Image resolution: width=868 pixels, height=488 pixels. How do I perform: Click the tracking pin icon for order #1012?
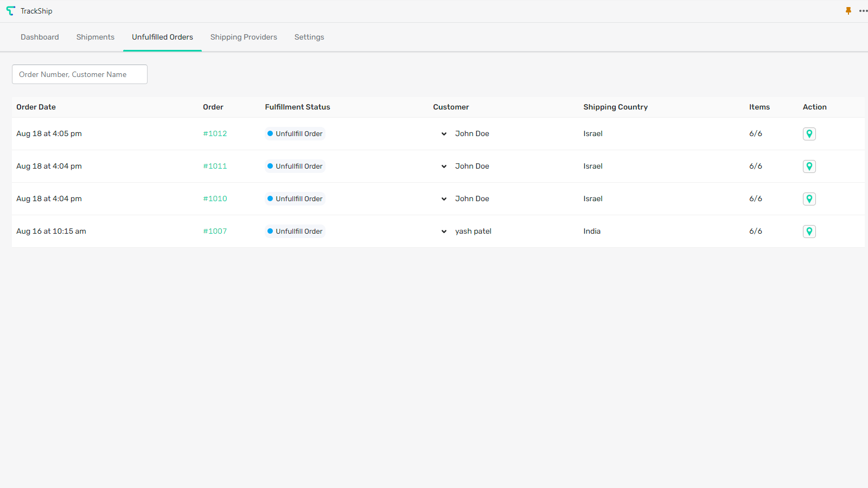point(809,134)
